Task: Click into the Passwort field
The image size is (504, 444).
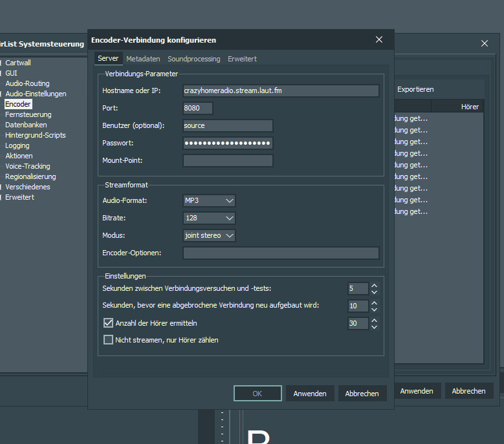Action: click(x=228, y=143)
